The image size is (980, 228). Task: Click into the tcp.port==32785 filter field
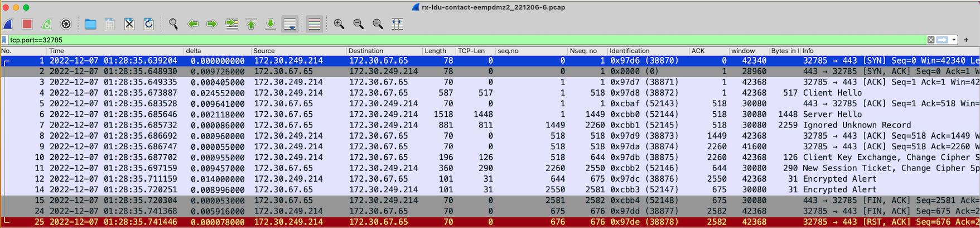coord(467,40)
